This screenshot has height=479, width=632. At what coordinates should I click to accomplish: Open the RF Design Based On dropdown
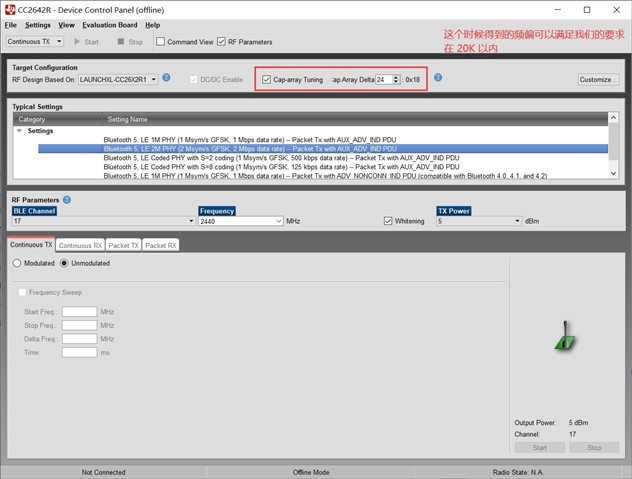point(118,79)
